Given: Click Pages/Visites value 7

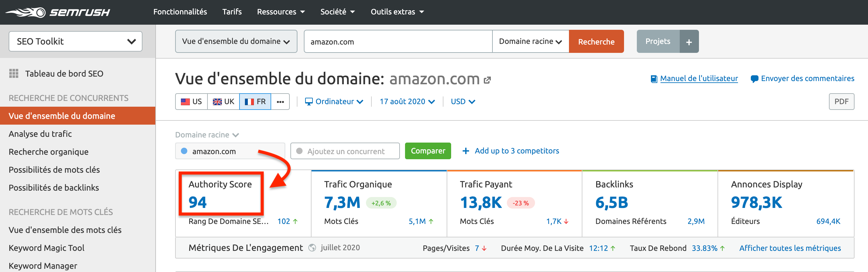Looking at the screenshot, I should [x=477, y=248].
